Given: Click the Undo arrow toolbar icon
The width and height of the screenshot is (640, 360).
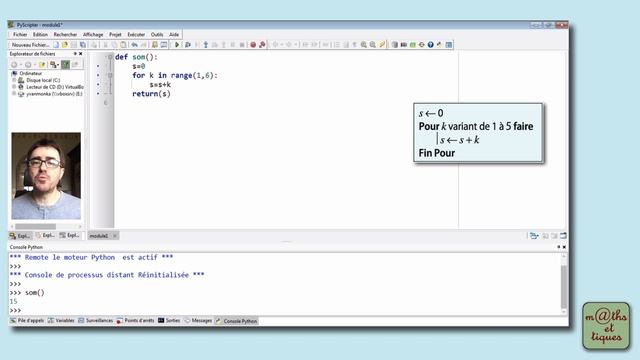Looking at the screenshot, I should click(134, 45).
